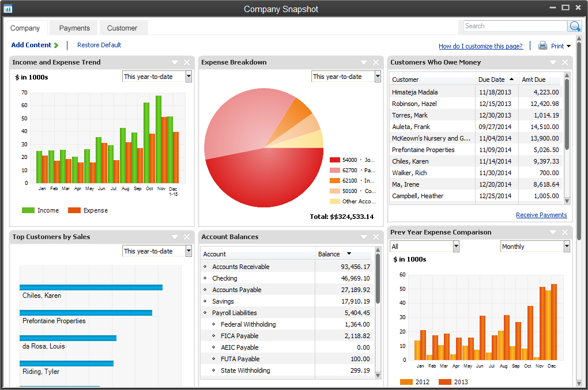588x390 pixels.
Task: Click the red 54000 legend swatch
Action: point(335,160)
